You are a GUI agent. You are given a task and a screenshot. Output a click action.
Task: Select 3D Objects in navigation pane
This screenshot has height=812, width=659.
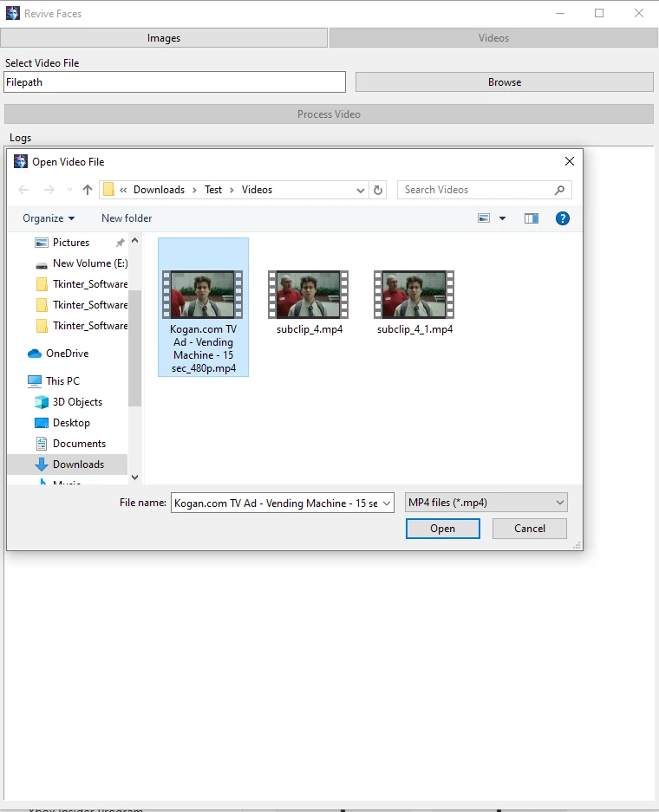coord(77,402)
